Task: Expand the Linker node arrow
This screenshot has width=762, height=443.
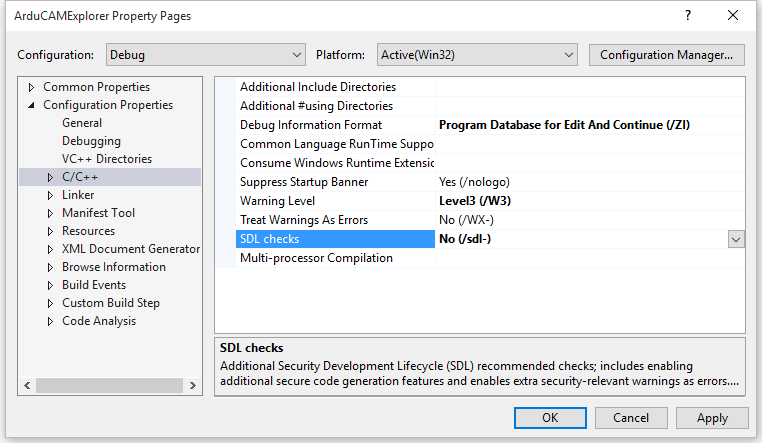Action: point(50,195)
